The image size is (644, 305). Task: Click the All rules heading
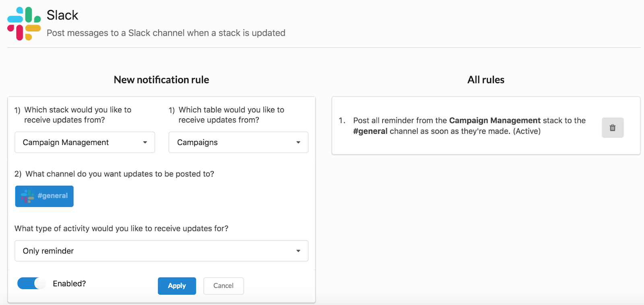486,80
